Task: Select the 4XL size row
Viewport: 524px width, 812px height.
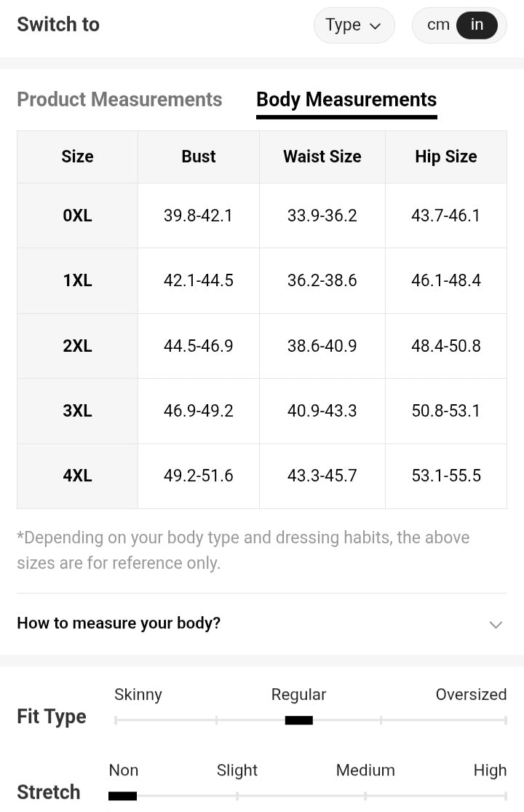Action: (77, 476)
